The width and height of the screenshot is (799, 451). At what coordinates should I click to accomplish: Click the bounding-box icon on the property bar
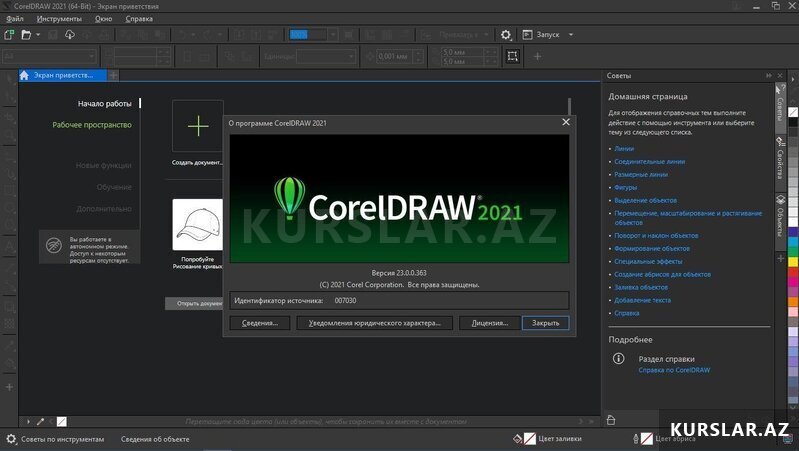(513, 56)
